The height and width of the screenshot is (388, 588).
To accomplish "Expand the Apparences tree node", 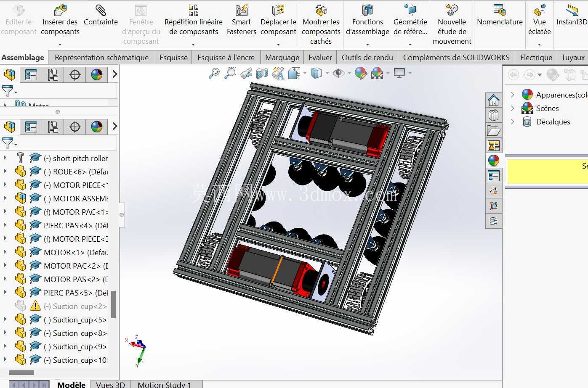I will [x=512, y=95].
